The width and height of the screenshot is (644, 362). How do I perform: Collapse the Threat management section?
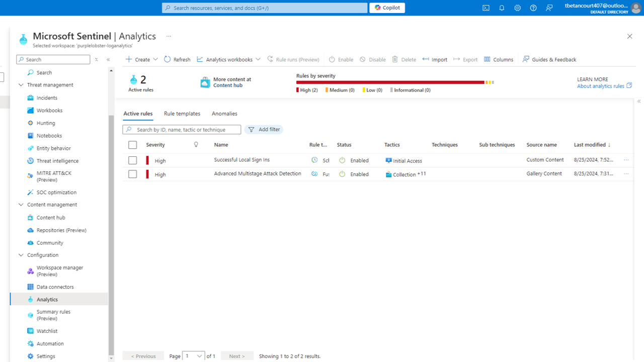click(21, 85)
